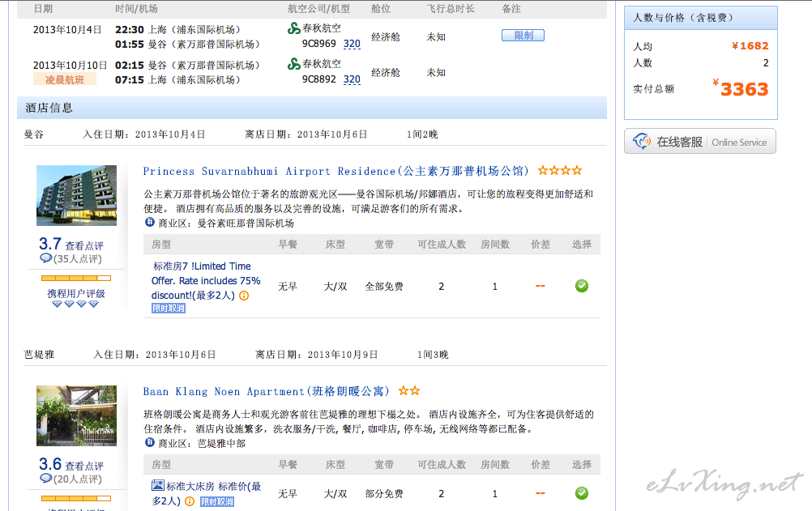The width and height of the screenshot is (812, 511).
Task: Click the business district icon for 曼谷素旺那普国际机场
Action: click(x=150, y=223)
